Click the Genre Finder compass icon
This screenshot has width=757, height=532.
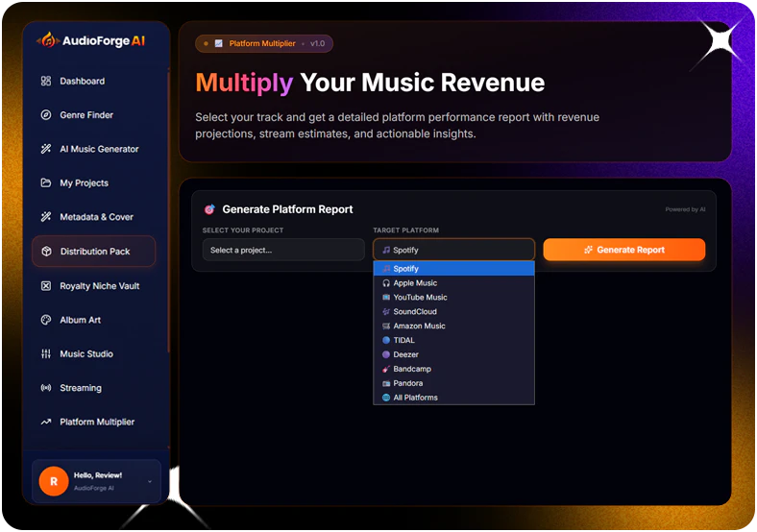(x=46, y=115)
